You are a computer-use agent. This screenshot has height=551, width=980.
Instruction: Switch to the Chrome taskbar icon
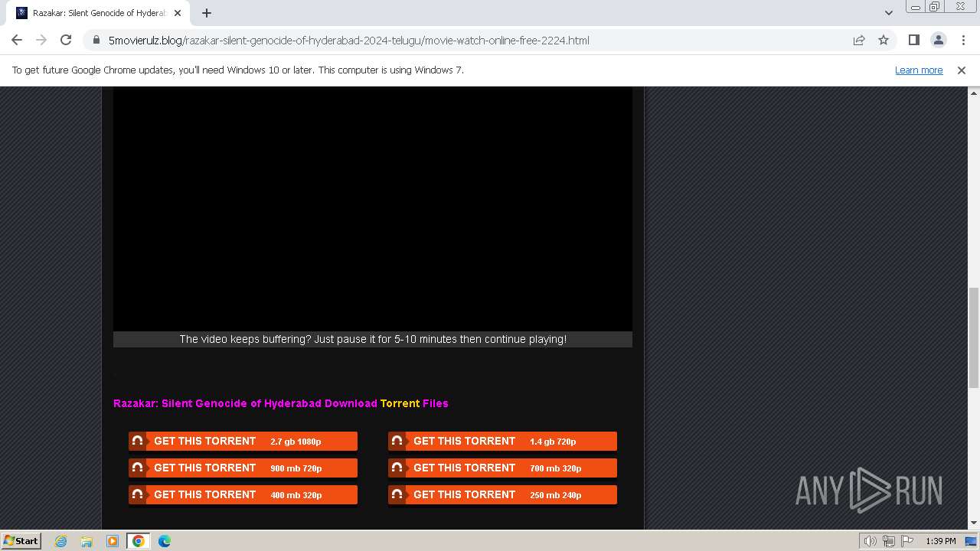pos(139,541)
